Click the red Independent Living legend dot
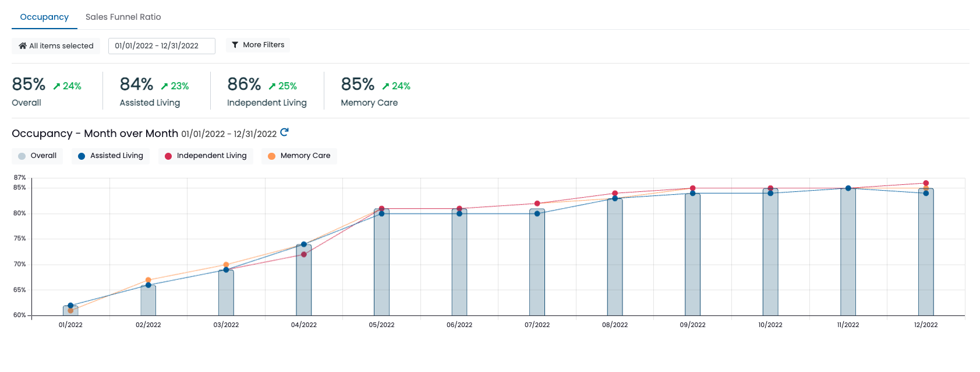Viewport: 980px width, 372px height. tap(168, 156)
